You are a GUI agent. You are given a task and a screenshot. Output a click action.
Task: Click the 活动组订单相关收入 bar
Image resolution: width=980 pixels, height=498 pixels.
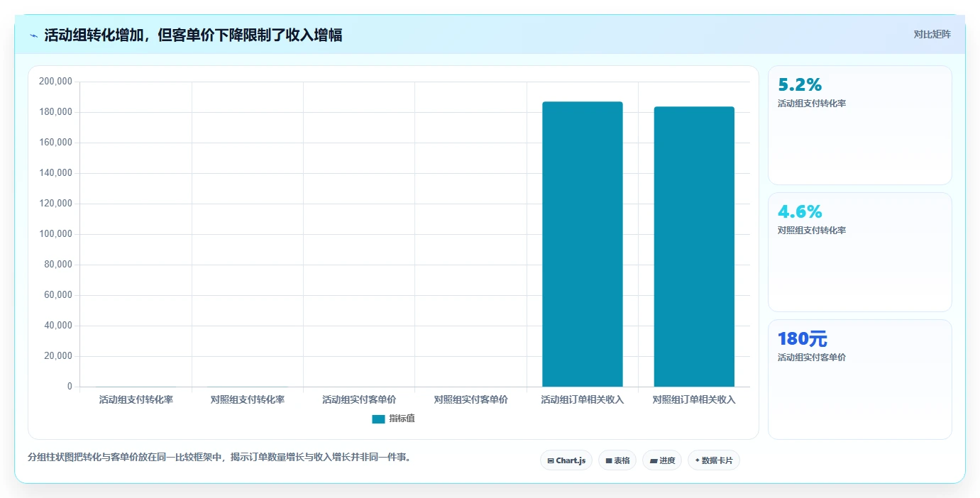click(x=583, y=244)
